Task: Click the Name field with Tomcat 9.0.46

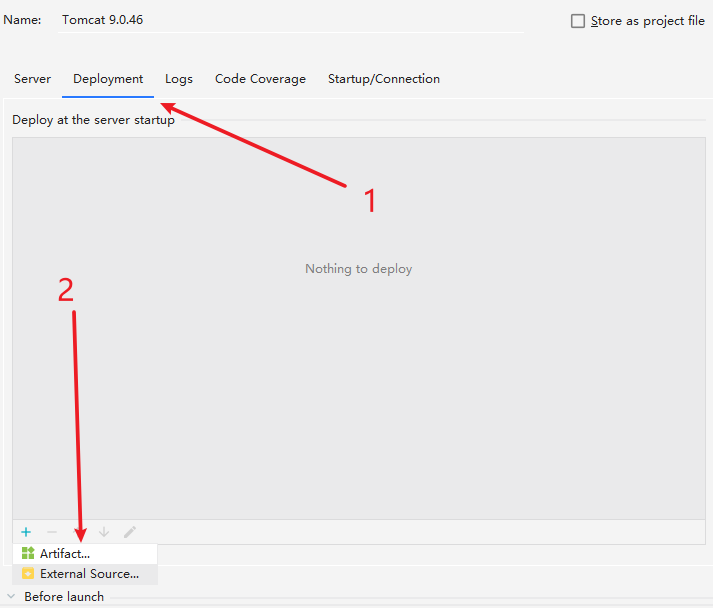Action: pyautogui.click(x=291, y=20)
